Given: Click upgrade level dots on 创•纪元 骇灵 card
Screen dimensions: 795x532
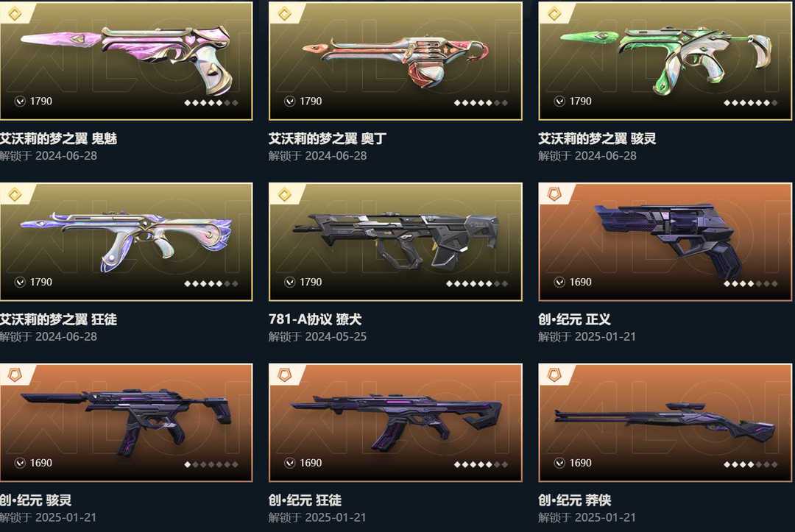Looking at the screenshot, I should 211,464.
